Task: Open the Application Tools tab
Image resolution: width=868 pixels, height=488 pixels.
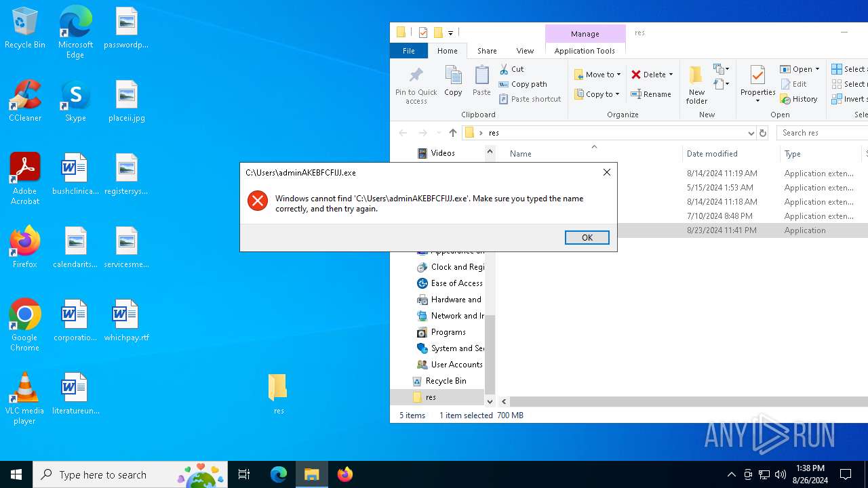Action: [585, 51]
